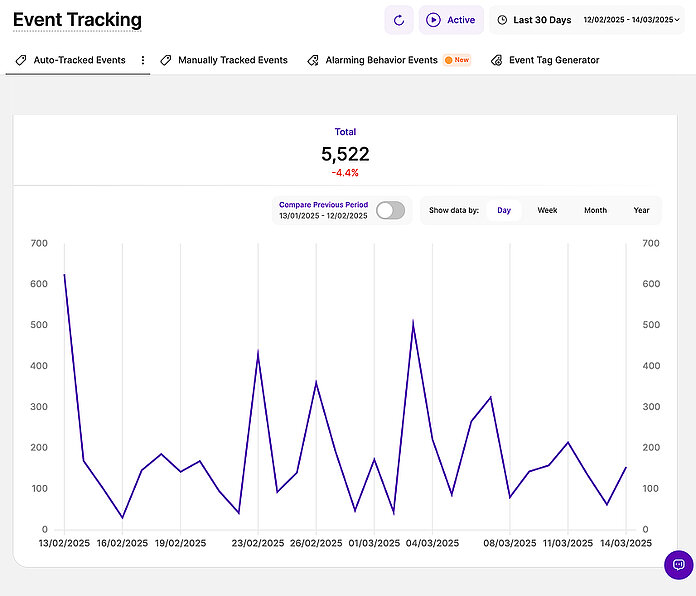Switch to Manually Tracked Events tab
Screen dimensions: 696x596
click(232, 60)
